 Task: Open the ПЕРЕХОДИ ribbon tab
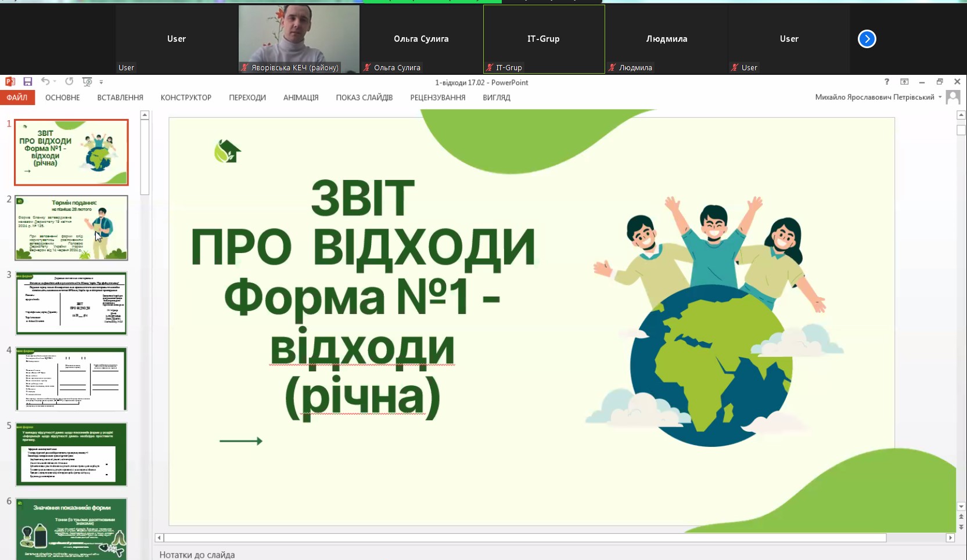(247, 97)
